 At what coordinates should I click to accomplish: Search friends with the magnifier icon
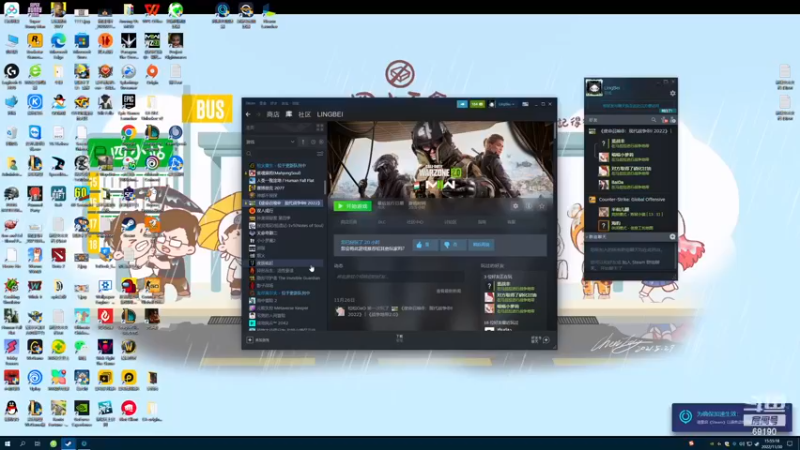click(x=654, y=120)
